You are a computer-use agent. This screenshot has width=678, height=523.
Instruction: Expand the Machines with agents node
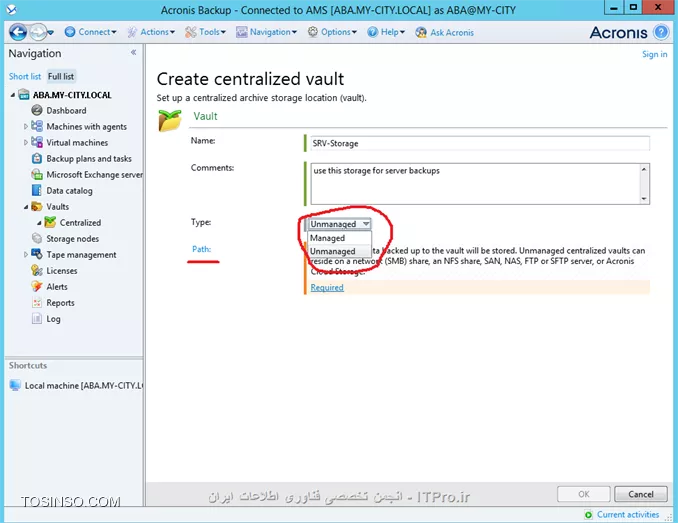click(x=26, y=127)
